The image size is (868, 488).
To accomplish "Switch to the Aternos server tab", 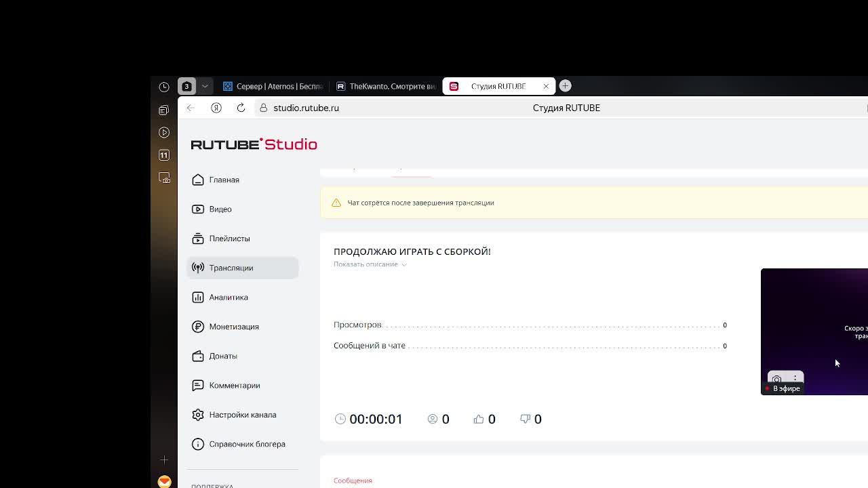I will (273, 86).
